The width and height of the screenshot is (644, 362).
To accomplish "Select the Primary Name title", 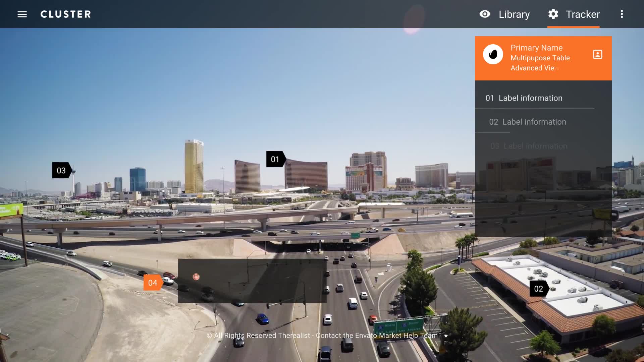I will pyautogui.click(x=536, y=48).
